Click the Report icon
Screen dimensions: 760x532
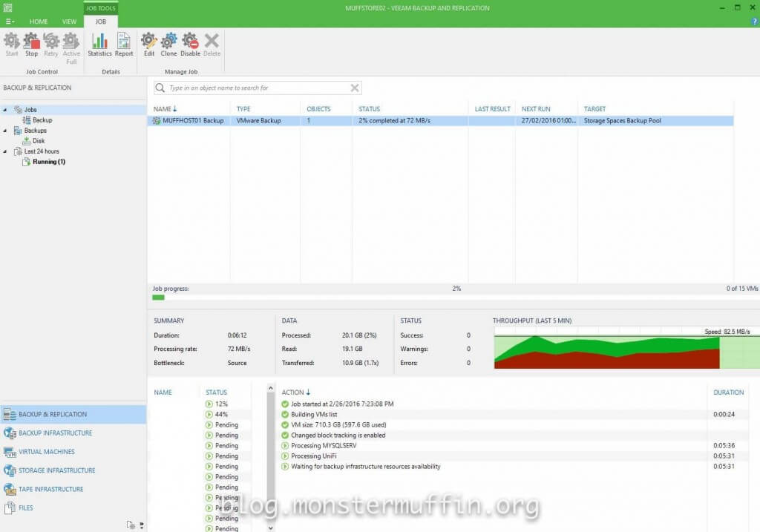124,43
